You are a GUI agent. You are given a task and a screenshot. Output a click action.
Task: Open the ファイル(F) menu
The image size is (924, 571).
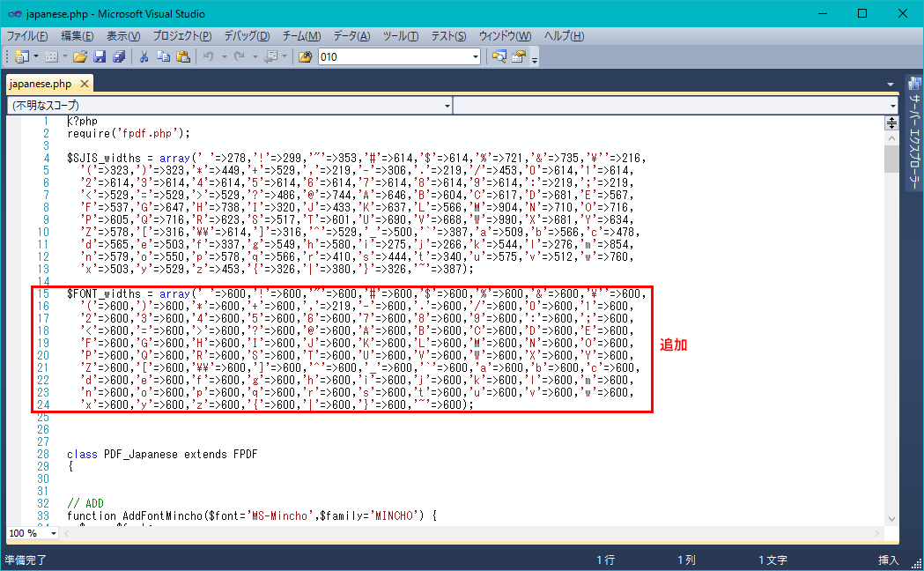coord(27,35)
